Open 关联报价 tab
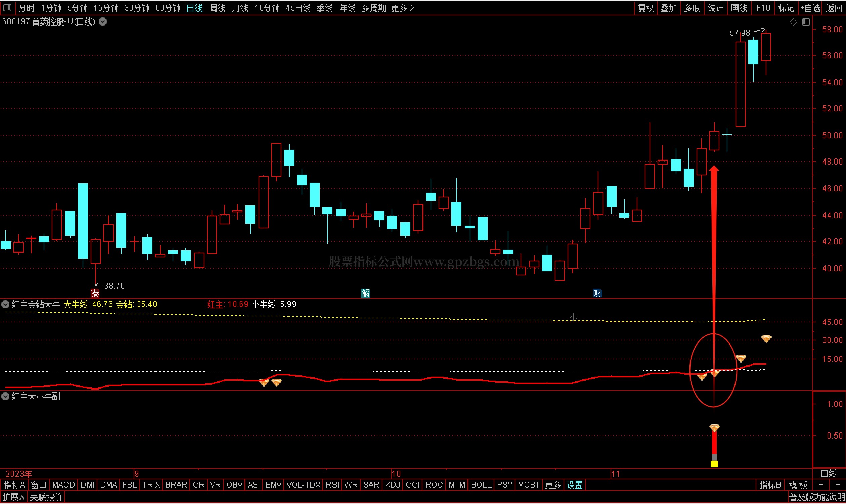846x504 pixels. pyautogui.click(x=46, y=498)
